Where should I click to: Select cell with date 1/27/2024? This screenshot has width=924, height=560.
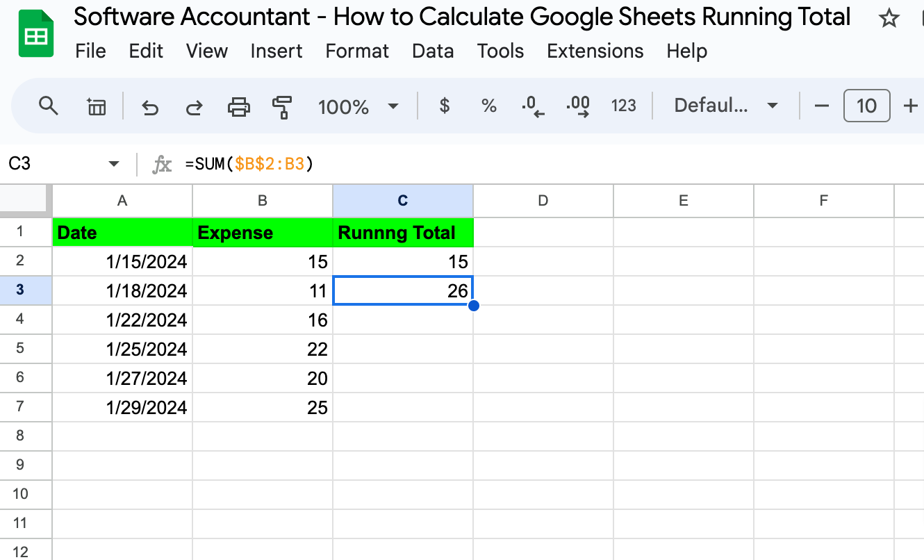point(122,378)
